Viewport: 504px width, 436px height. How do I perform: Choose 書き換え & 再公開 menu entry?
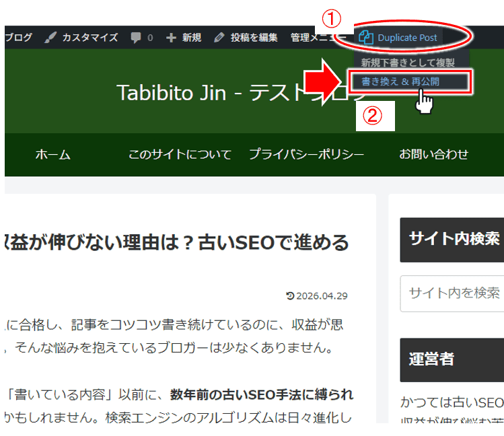point(400,81)
